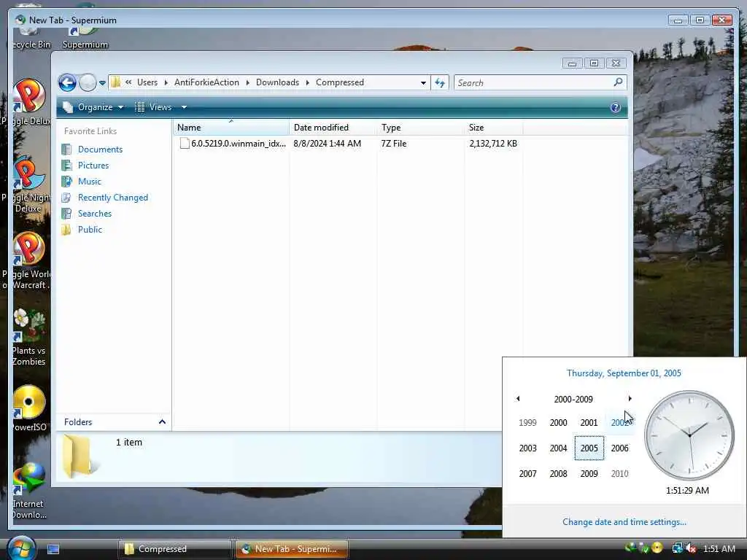Pick year 2010 in the calendar
Viewport: 747px width, 560px height.
tap(620, 474)
